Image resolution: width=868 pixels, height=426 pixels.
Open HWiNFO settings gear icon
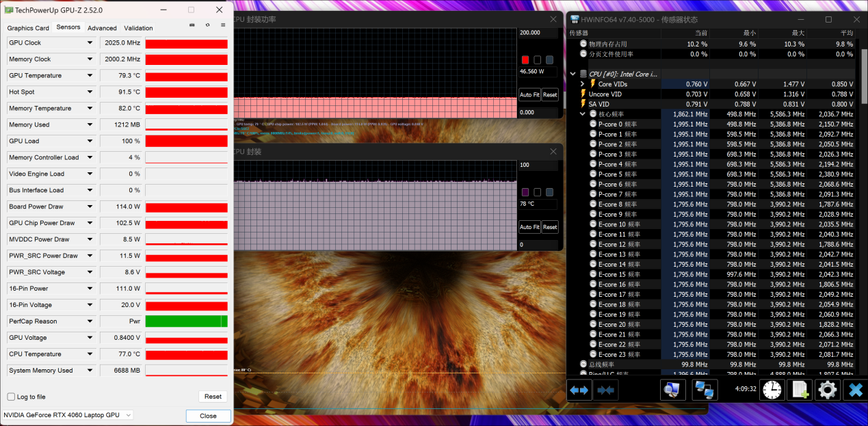[827, 390]
